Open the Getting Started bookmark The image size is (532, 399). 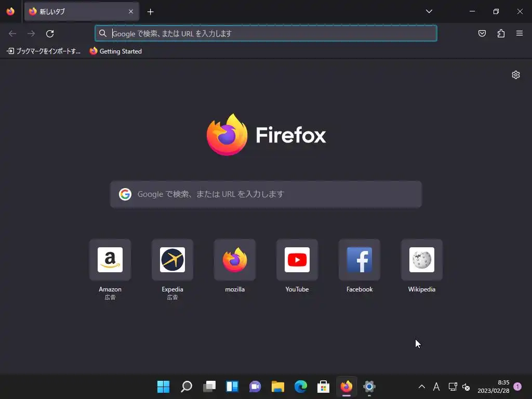(x=116, y=51)
